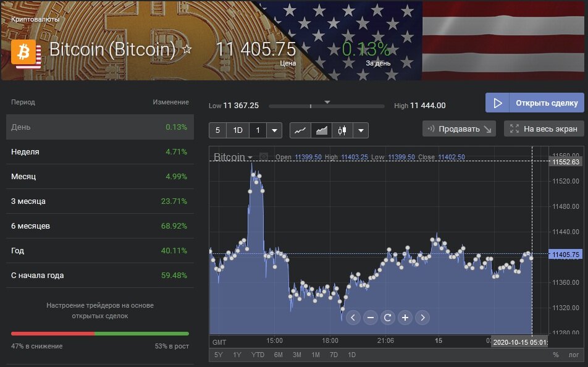Add Bitcoin to favorites with the star

point(187,49)
